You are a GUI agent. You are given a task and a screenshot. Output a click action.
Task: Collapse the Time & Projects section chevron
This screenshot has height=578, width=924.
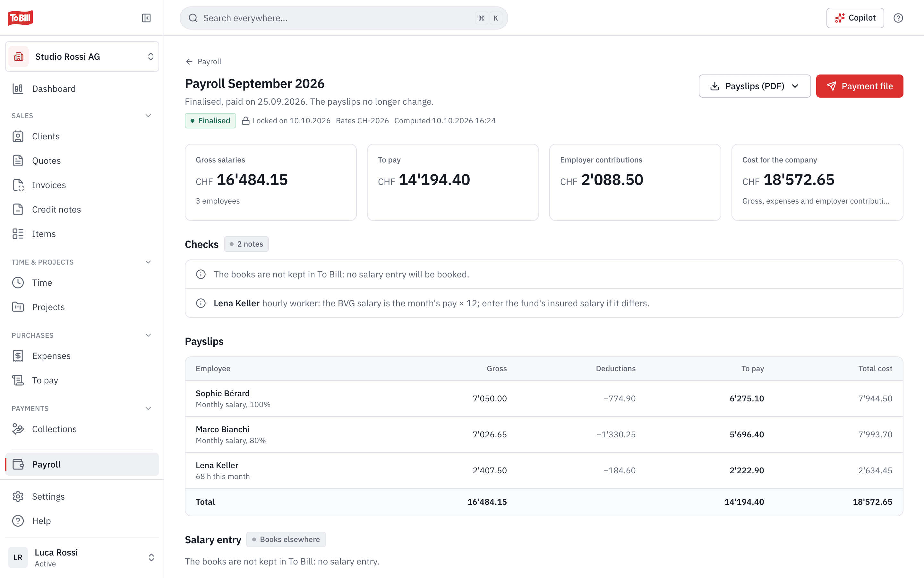(x=148, y=262)
